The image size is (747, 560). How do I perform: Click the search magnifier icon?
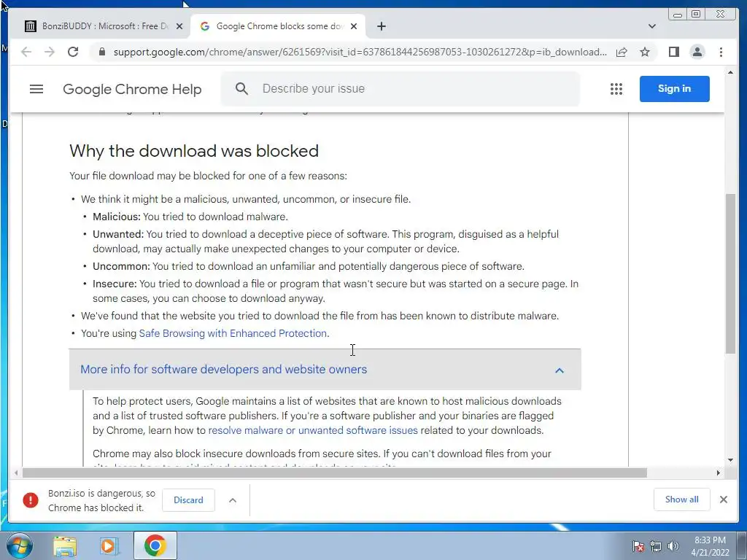(x=241, y=88)
